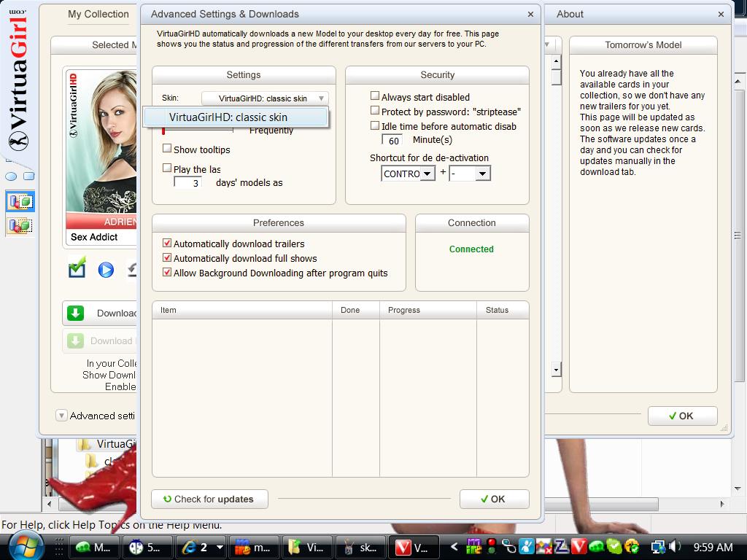Uncheck 'Automatically download trailers'
The image size is (747, 560).
point(167,243)
